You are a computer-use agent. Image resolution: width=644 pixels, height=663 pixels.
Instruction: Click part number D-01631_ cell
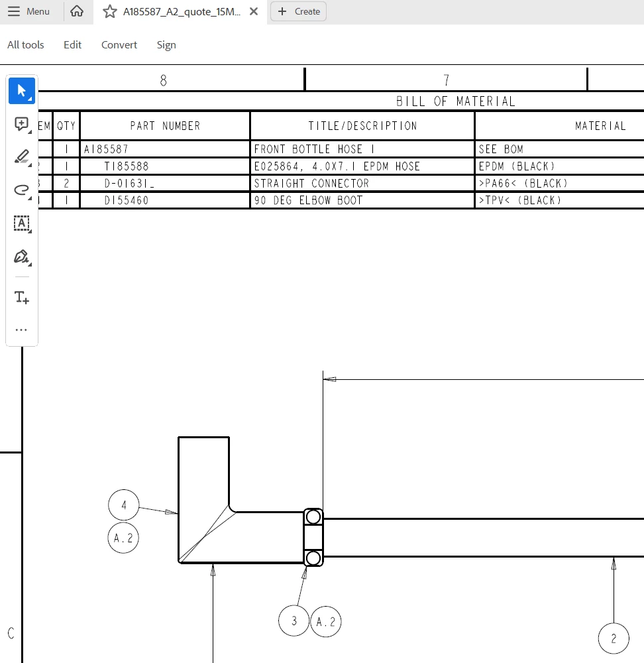tap(165, 183)
